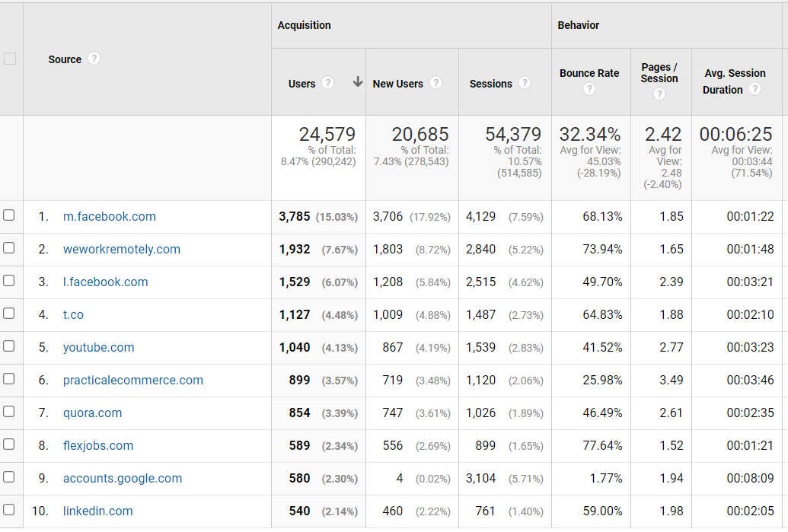The width and height of the screenshot is (788, 532).
Task: Open the accounts.google.com source link
Action: click(122, 478)
